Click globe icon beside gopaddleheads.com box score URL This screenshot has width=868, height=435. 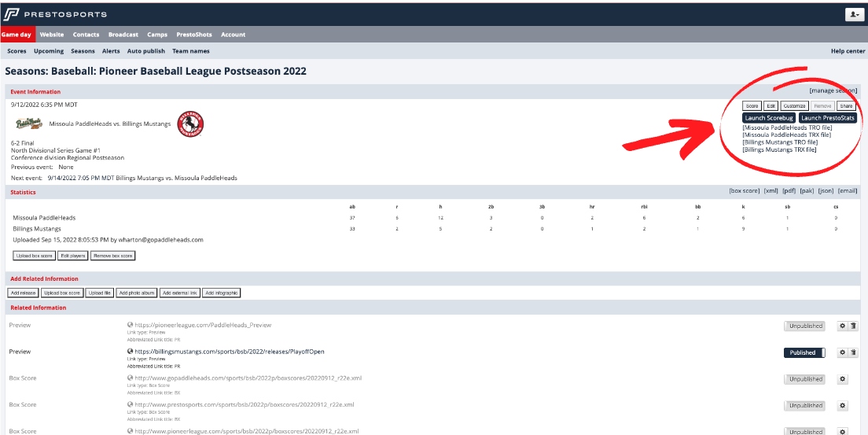click(130, 378)
